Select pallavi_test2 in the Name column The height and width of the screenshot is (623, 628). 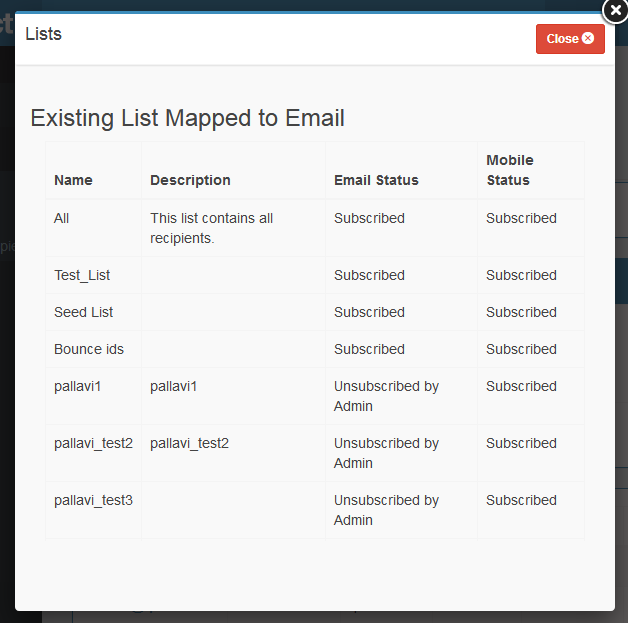click(93, 443)
